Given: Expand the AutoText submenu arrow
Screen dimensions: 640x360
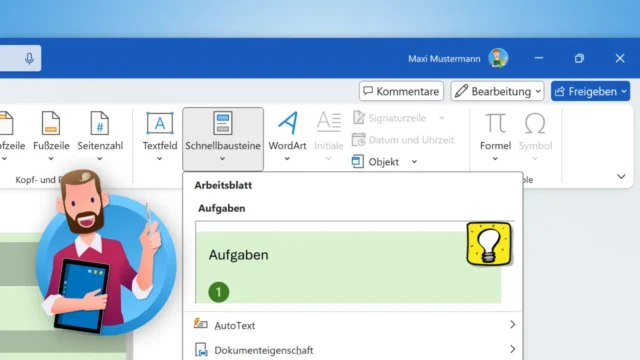Looking at the screenshot, I should click(x=513, y=324).
